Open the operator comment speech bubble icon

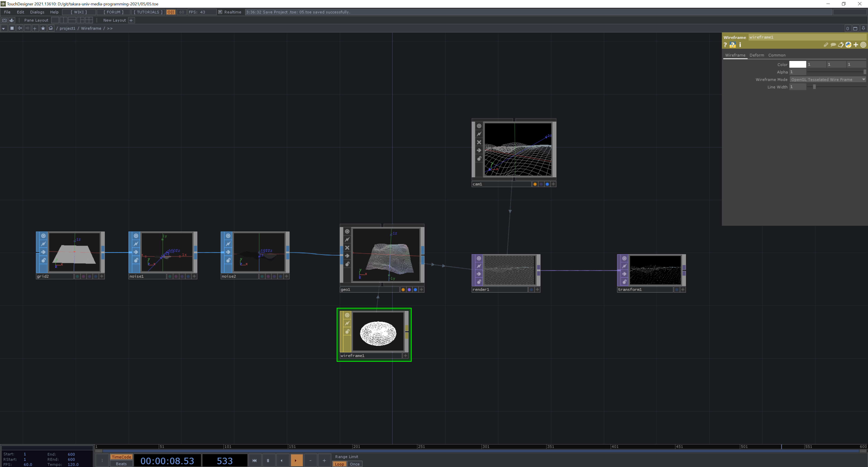point(833,45)
